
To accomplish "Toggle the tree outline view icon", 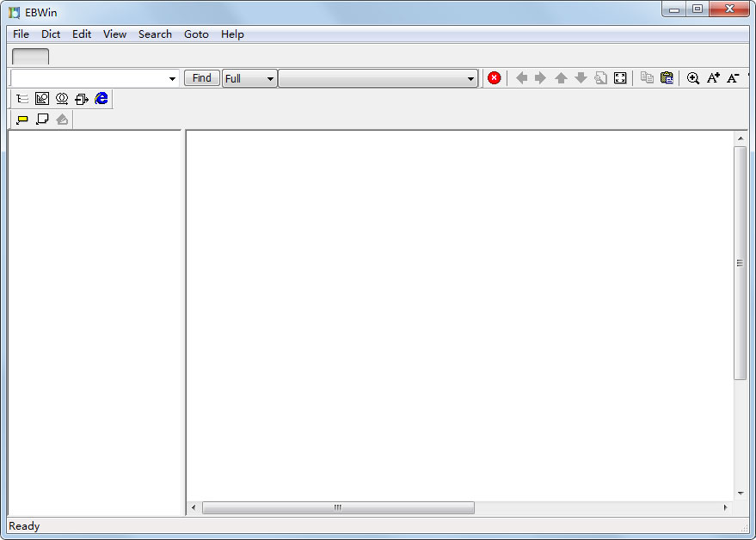I will tap(22, 98).
